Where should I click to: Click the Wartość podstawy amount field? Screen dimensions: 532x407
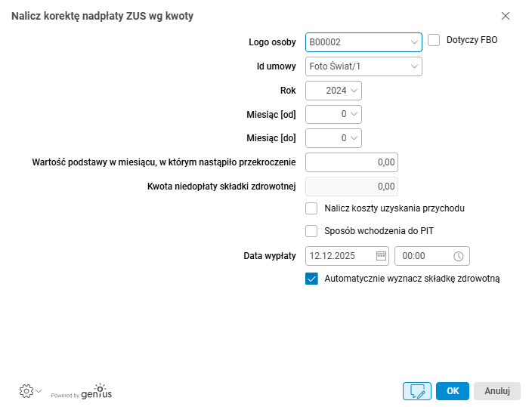point(351,162)
